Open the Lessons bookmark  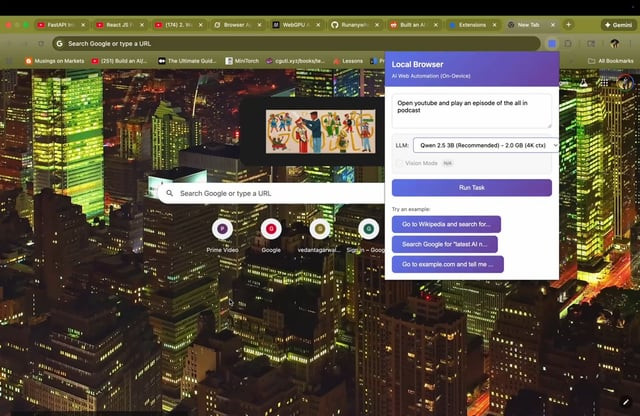coord(348,61)
